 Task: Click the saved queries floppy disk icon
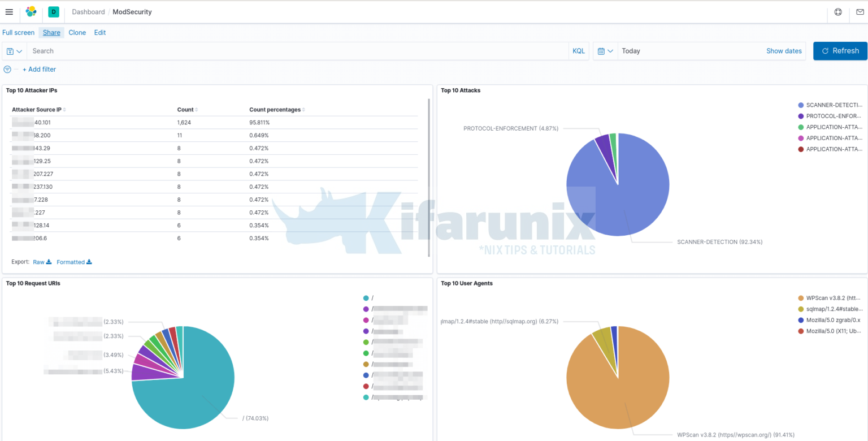9,51
